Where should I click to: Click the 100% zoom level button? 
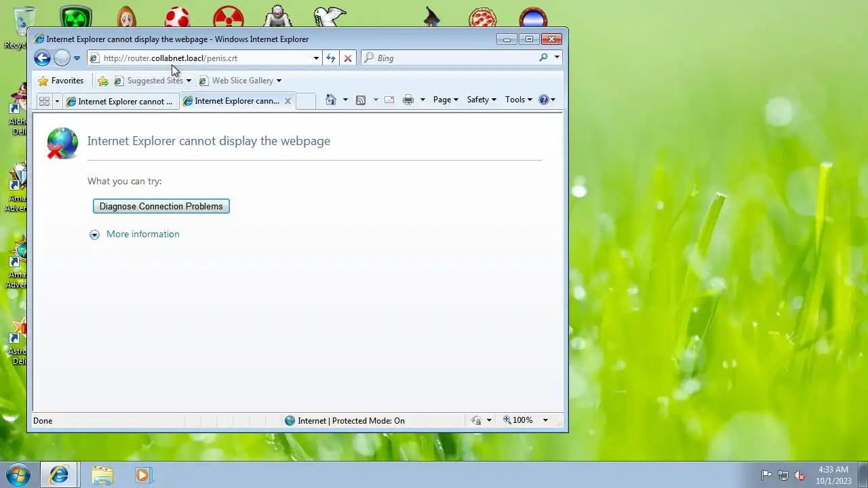point(518,420)
